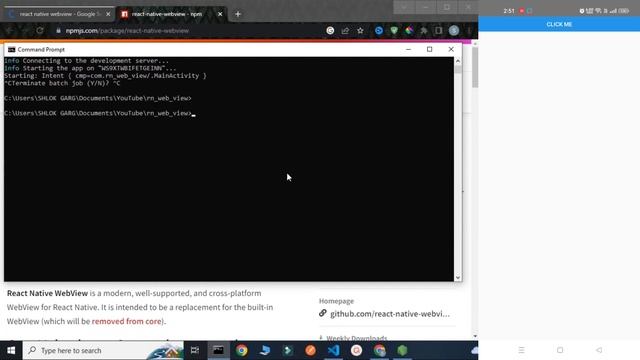Click the site lock icon in address bar

pos(58,31)
